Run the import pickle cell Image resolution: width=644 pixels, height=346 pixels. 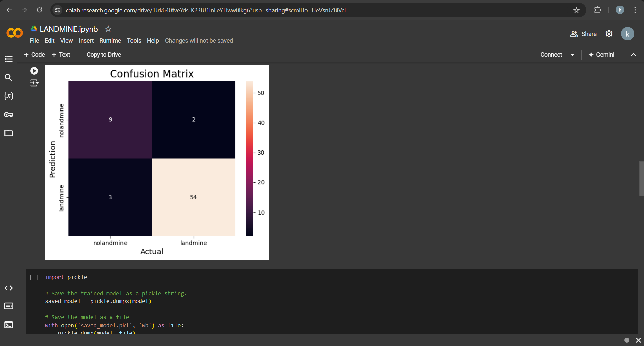click(34, 277)
